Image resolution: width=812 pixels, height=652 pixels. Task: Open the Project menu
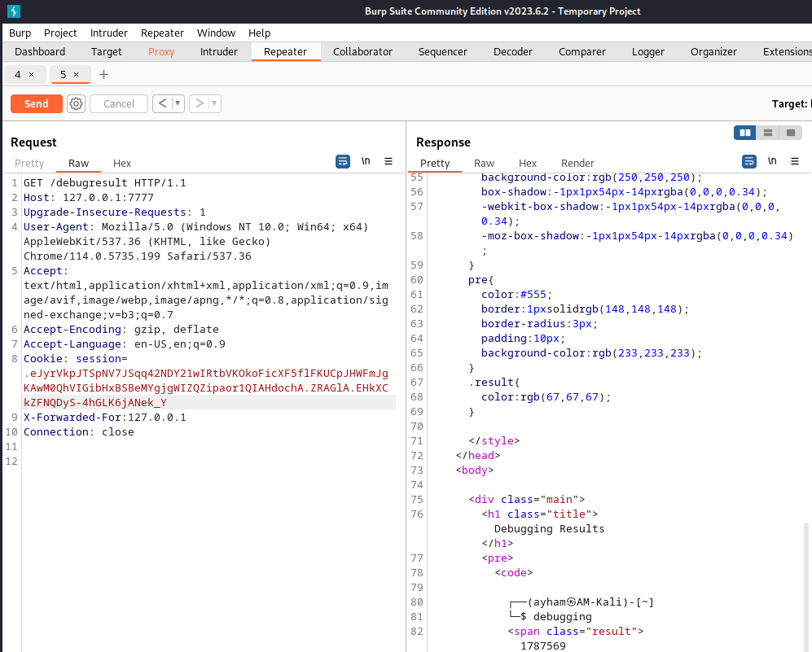click(x=60, y=33)
